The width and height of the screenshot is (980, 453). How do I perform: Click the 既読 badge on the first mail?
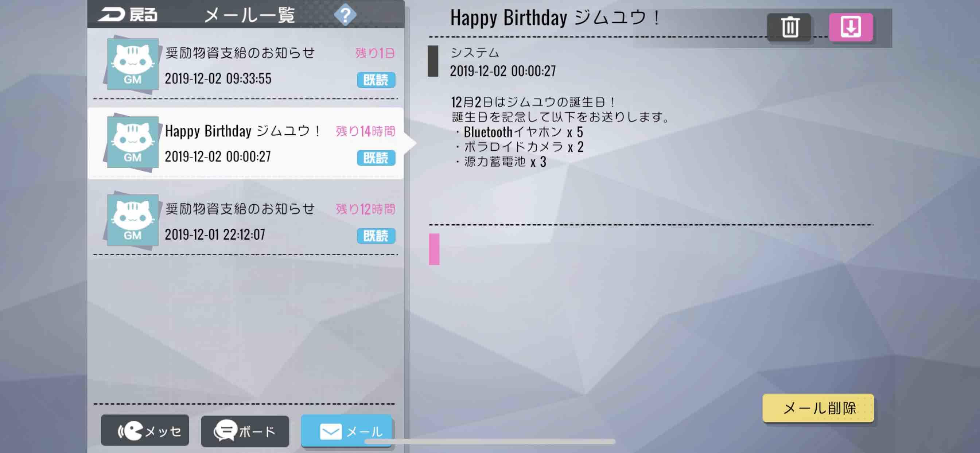376,80
